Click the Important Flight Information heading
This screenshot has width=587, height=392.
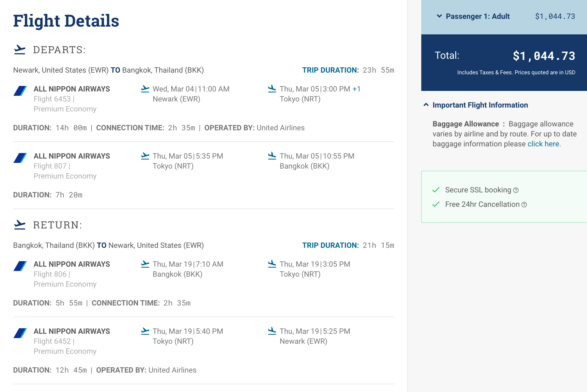(480, 105)
